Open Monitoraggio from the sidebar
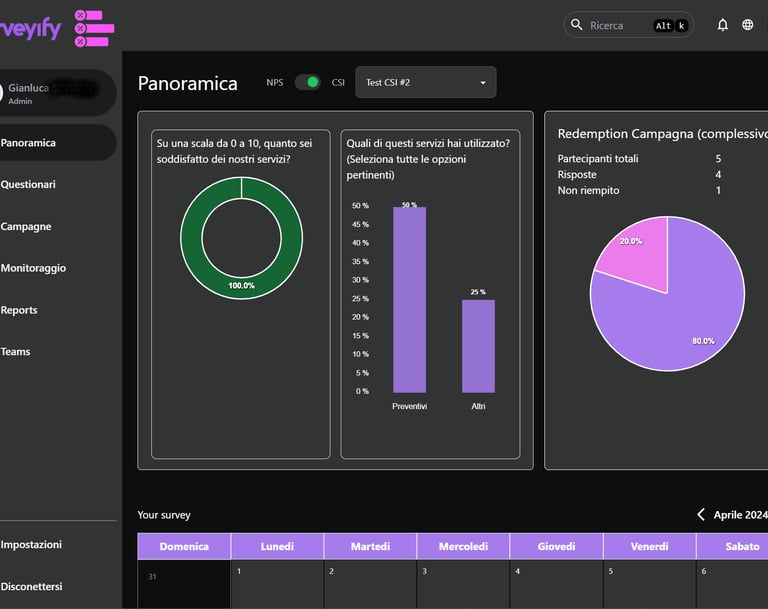768x609 pixels. [33, 268]
